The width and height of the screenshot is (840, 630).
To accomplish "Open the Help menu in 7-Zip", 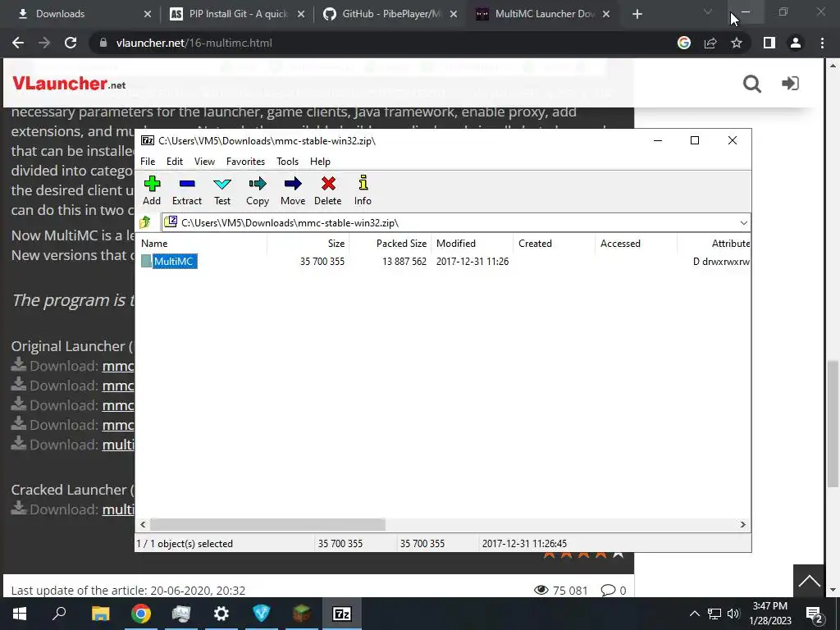I will (x=320, y=162).
